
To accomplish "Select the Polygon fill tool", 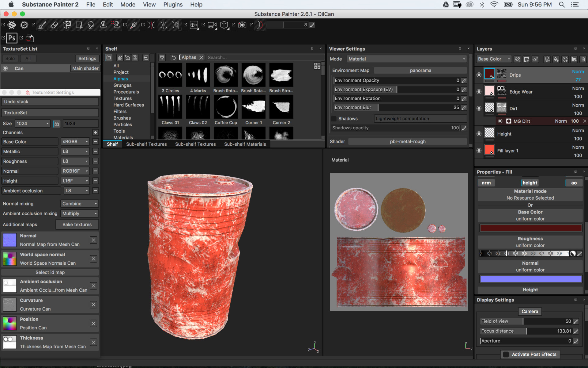I will [x=79, y=25].
